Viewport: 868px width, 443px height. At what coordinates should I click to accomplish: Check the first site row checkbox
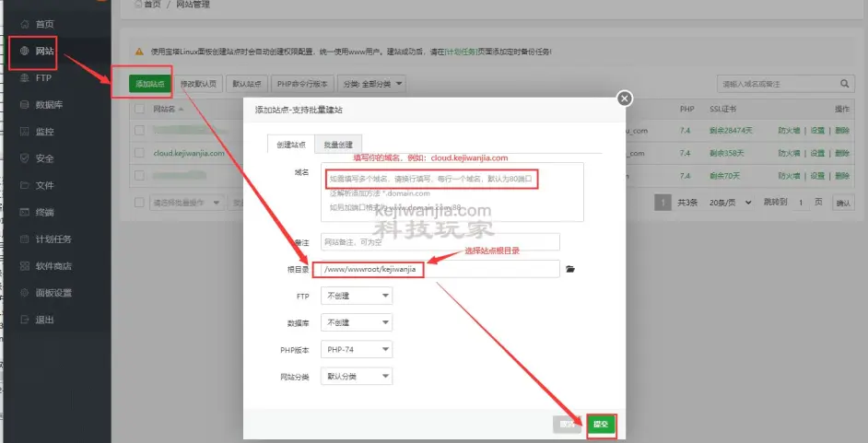click(x=139, y=131)
